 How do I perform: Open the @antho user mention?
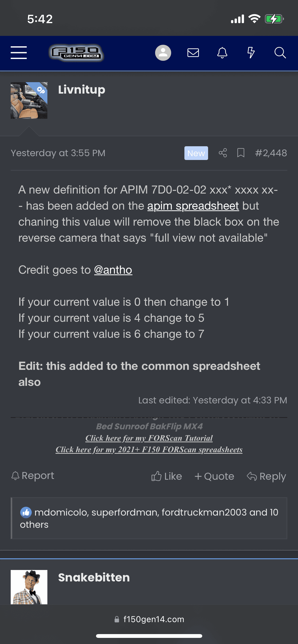[x=113, y=270]
